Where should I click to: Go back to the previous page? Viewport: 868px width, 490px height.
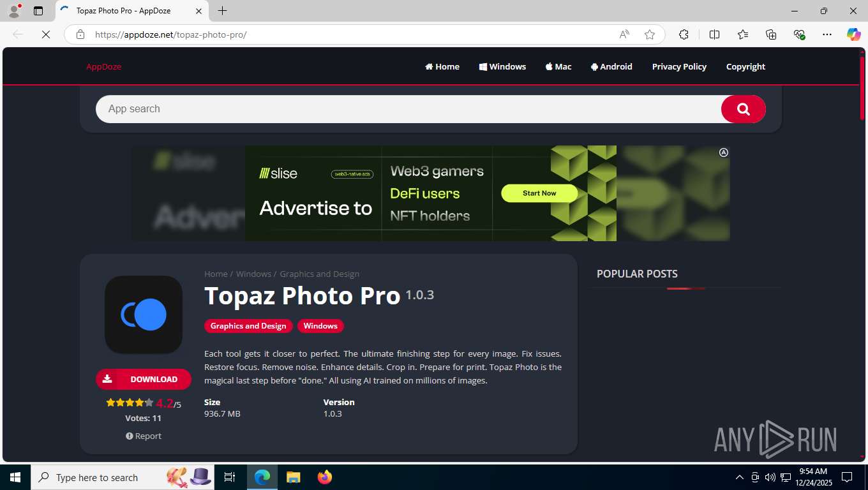(x=18, y=34)
